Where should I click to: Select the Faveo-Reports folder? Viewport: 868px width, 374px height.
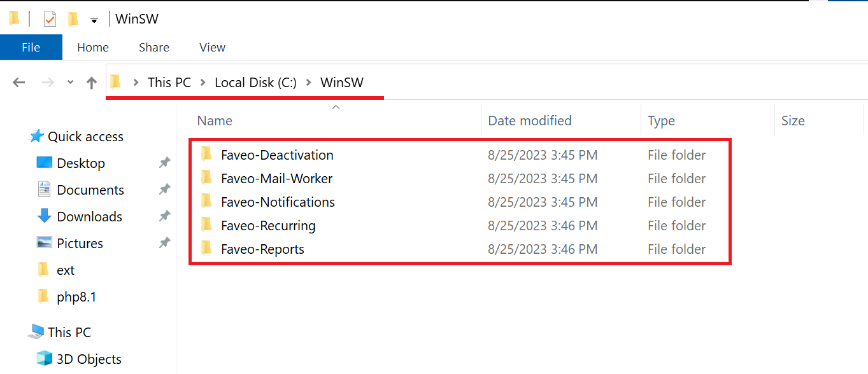tap(262, 249)
